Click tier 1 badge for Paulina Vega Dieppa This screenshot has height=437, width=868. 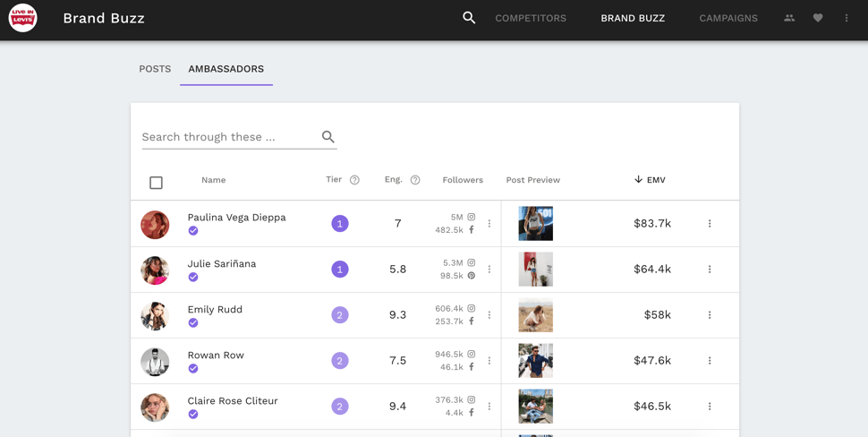(x=340, y=224)
